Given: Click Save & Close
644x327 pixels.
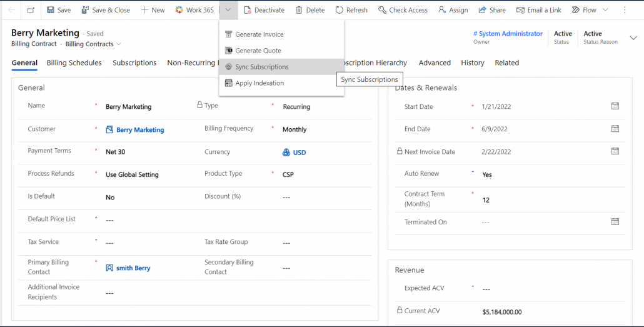Looking at the screenshot, I should pyautogui.click(x=106, y=10).
